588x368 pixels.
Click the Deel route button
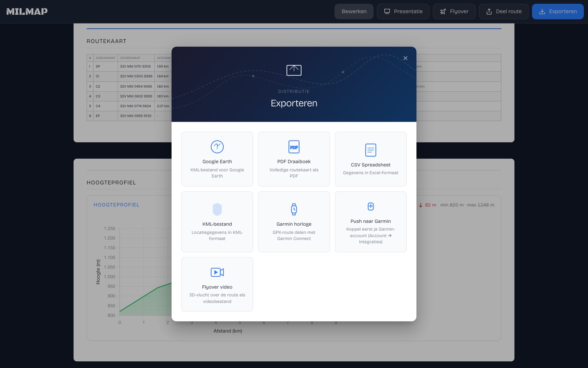coord(504,11)
